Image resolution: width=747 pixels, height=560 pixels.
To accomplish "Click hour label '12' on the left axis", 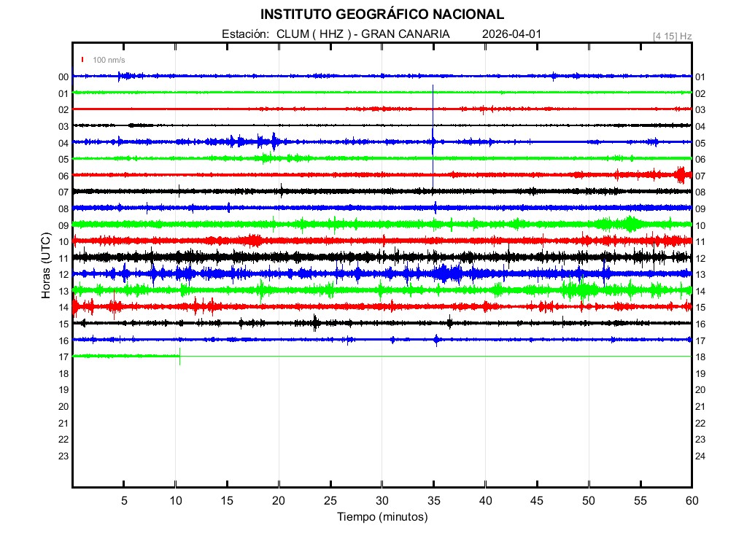I will point(63,275).
